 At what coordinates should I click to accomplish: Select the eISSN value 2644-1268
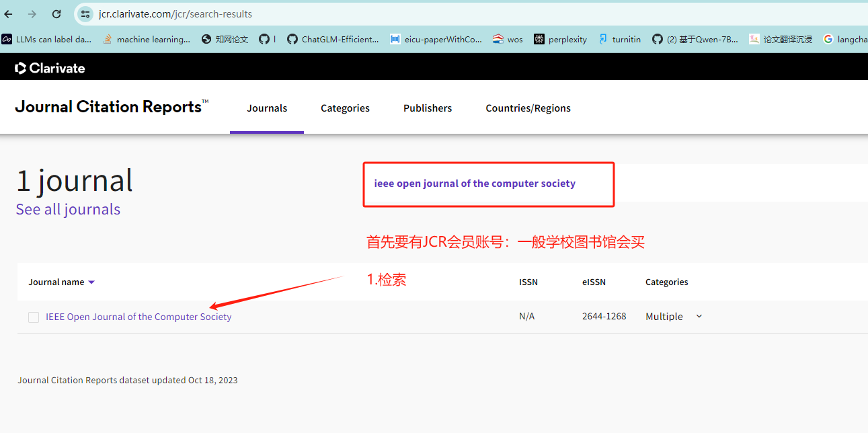604,316
